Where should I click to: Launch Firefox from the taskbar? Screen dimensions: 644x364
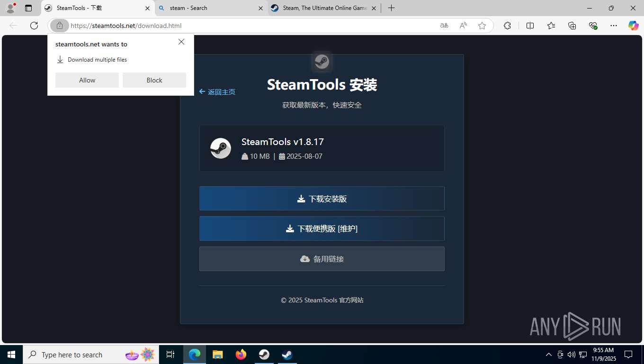(x=241, y=355)
